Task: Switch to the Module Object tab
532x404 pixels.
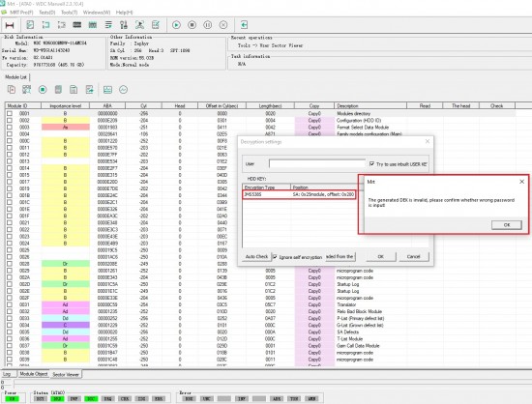Action: point(33,374)
